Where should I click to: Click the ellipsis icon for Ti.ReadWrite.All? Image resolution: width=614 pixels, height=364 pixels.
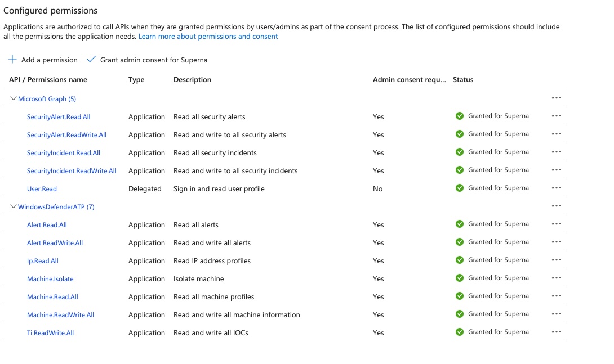pos(557,332)
